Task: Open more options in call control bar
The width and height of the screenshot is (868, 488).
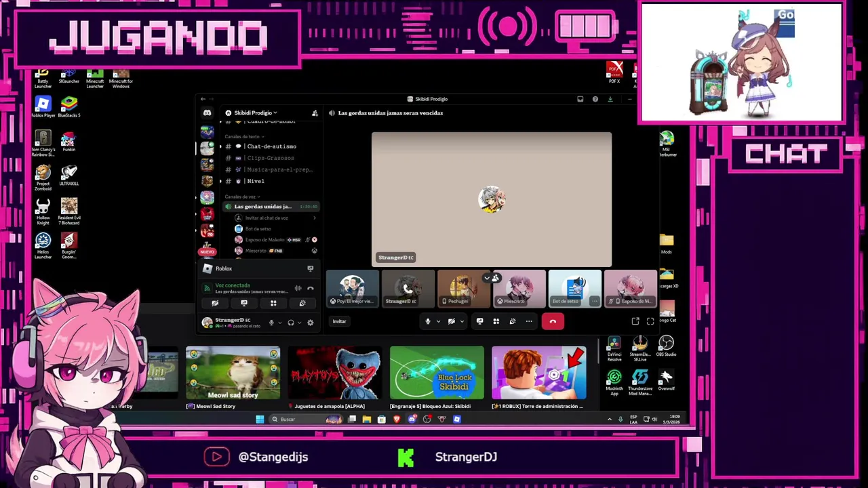Action: pos(529,321)
